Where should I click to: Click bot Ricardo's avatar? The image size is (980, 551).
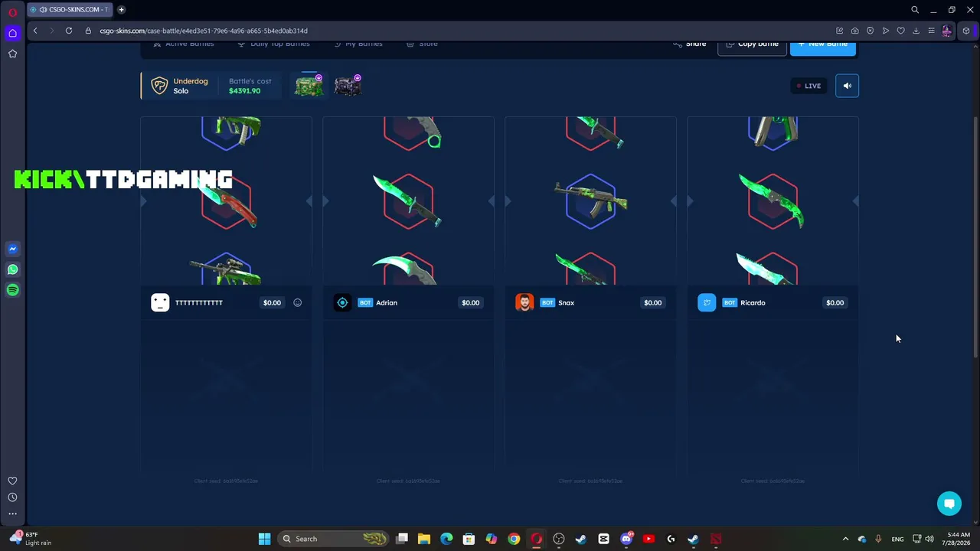click(707, 303)
